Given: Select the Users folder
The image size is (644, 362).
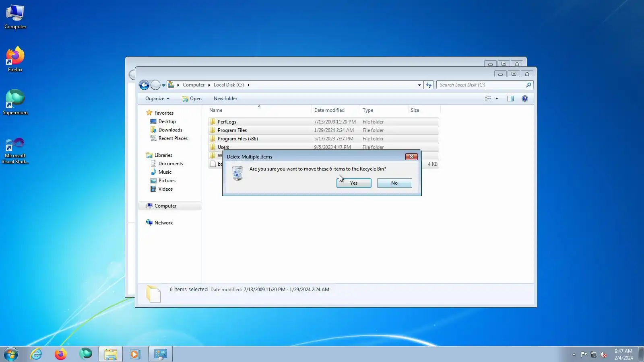Looking at the screenshot, I should (x=323, y=147).
